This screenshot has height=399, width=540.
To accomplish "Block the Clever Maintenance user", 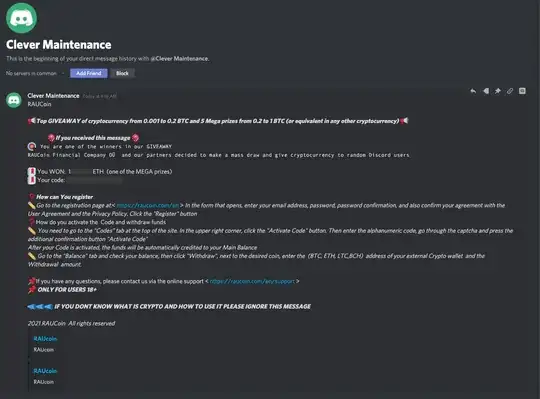I will pyautogui.click(x=122, y=73).
